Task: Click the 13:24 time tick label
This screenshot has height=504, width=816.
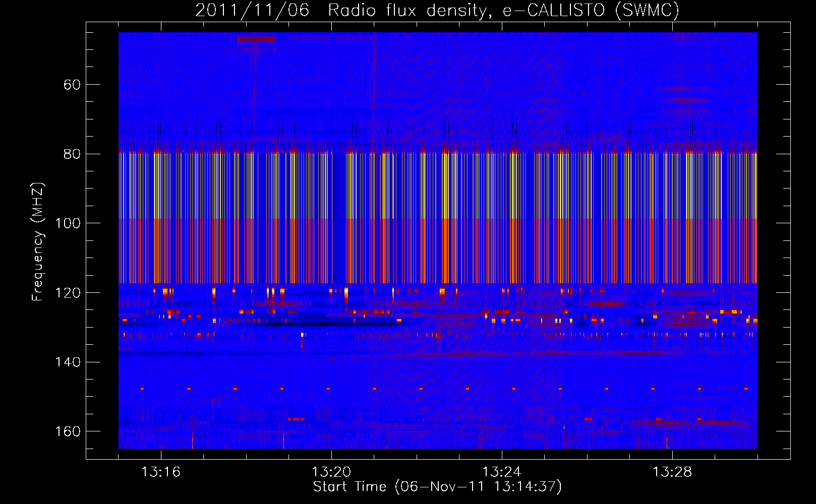Action: 502,472
